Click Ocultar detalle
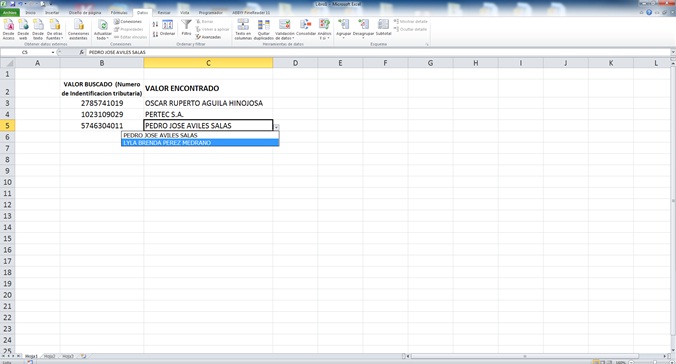This screenshot has width=676, height=364. [410, 29]
